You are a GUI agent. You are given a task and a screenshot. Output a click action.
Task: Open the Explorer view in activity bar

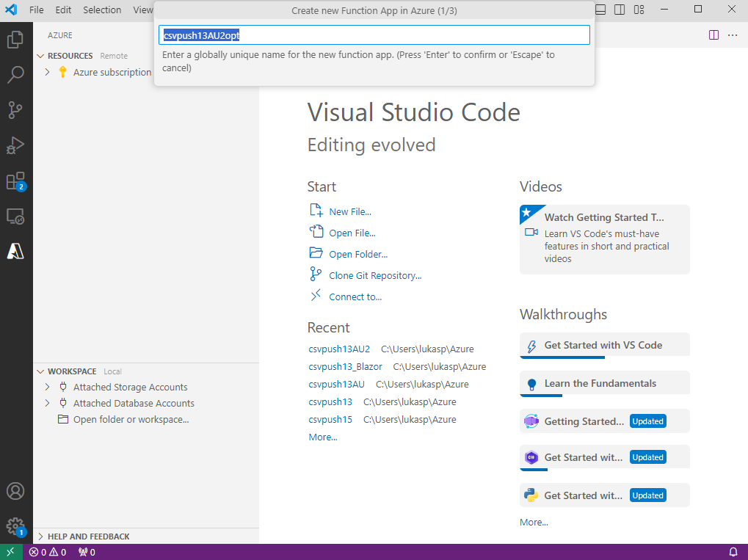[x=15, y=40]
